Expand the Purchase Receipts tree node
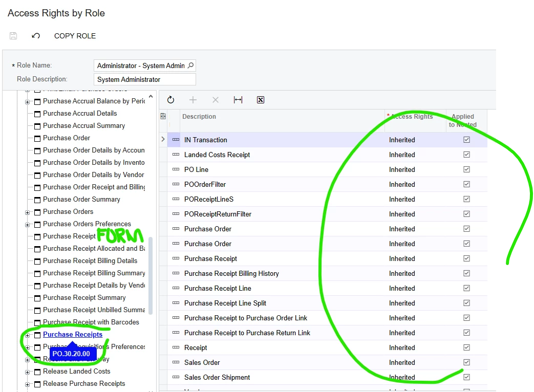The image size is (534, 392). [27, 335]
